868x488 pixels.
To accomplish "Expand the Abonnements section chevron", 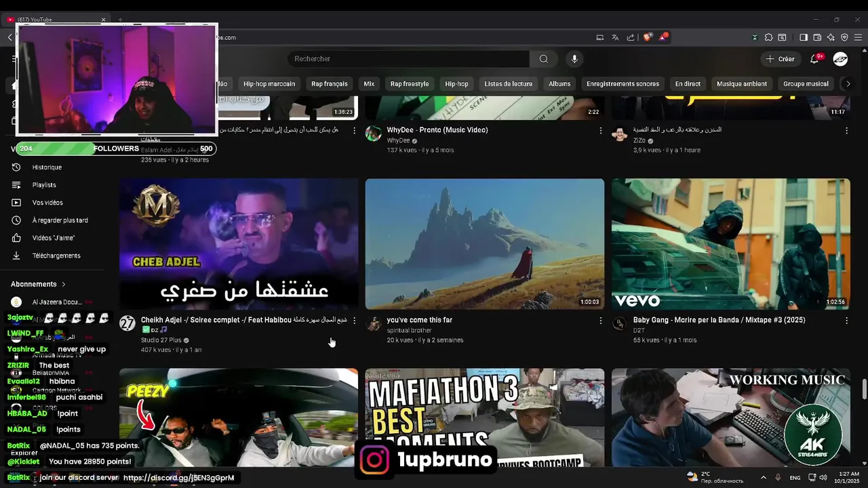I will pyautogui.click(x=64, y=285).
